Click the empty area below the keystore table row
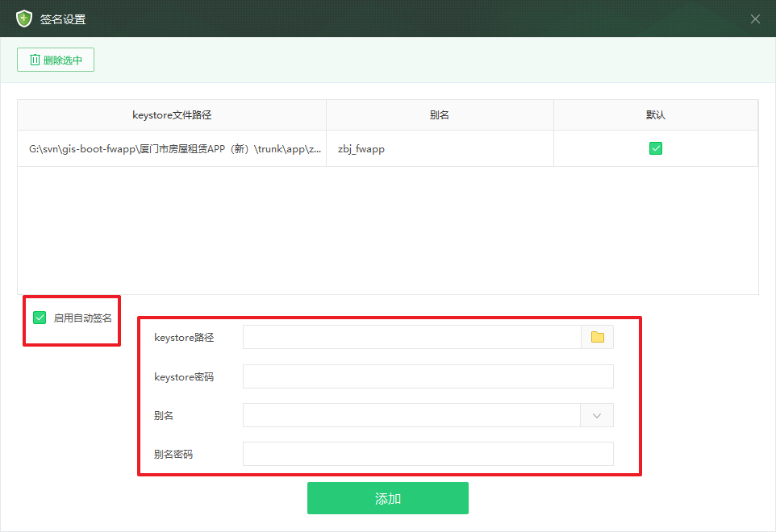Image resolution: width=776 pixels, height=532 pixels. click(387, 230)
